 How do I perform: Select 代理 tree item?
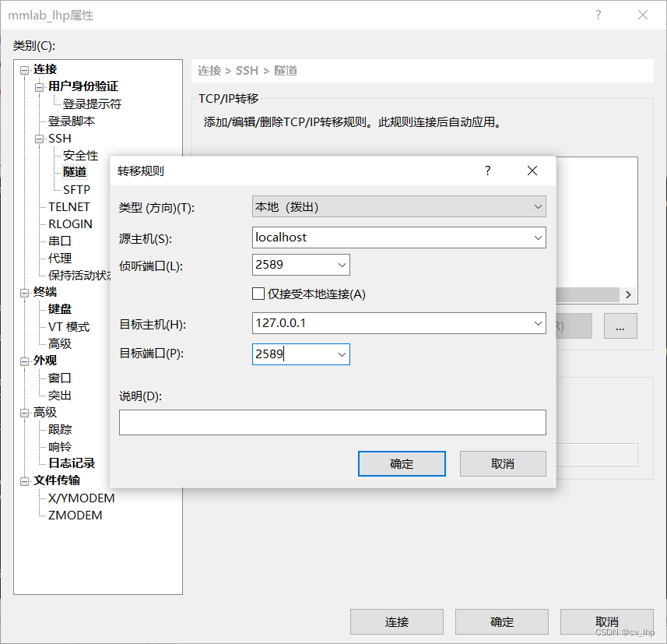pyautogui.click(x=60, y=258)
